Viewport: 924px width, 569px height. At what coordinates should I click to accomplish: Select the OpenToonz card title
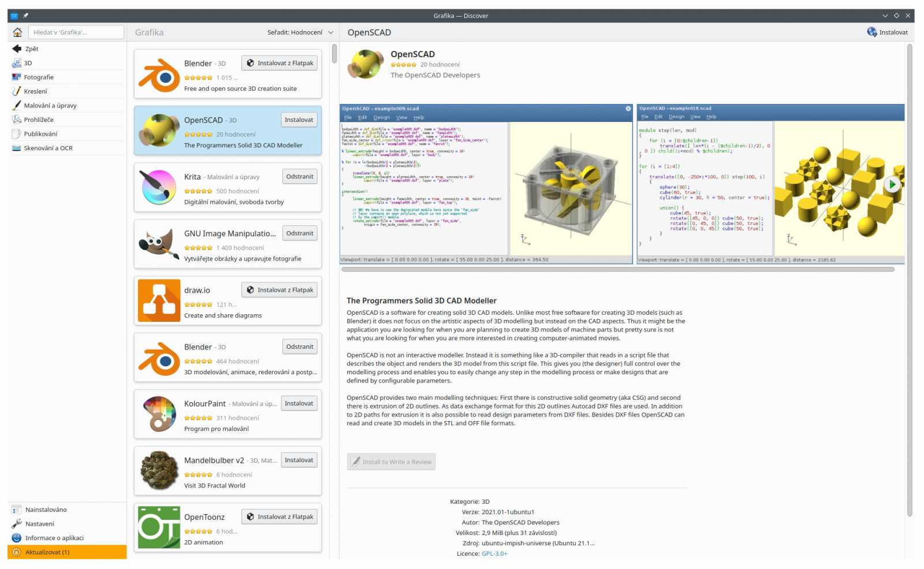(x=204, y=517)
